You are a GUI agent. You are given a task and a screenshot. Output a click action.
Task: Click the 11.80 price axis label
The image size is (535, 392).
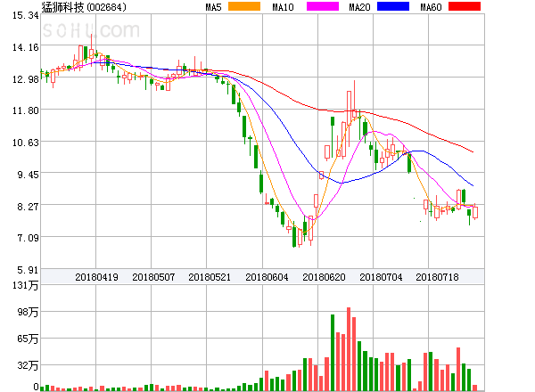point(26,110)
